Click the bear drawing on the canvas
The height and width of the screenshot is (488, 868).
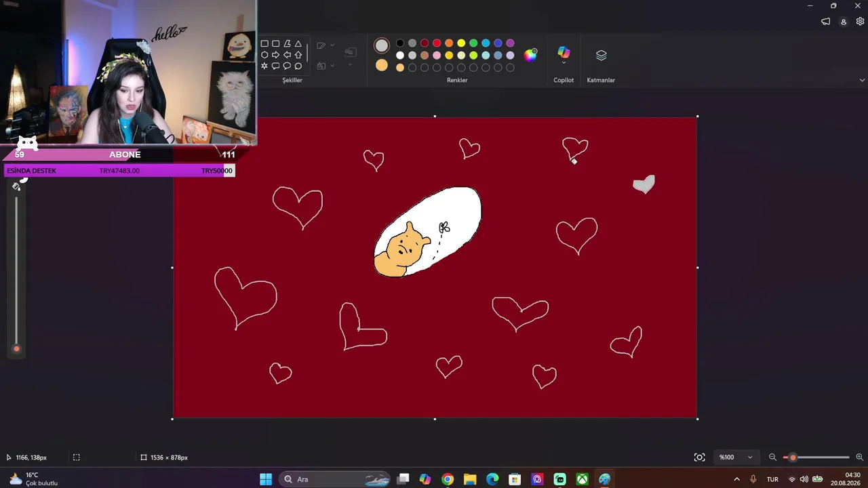click(403, 249)
